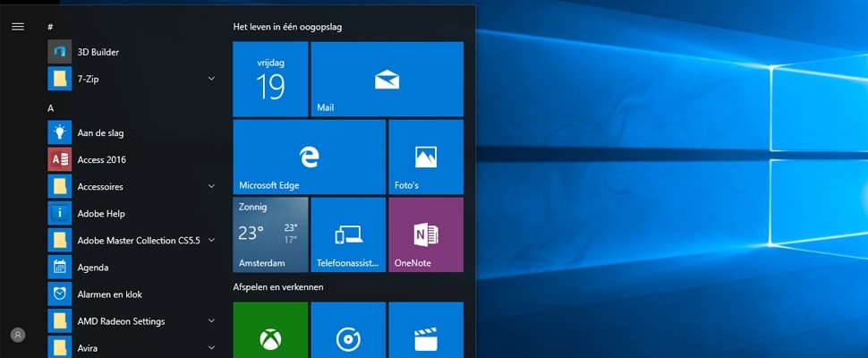The image size is (868, 358).
Task: Select the 'Access 2016' label
Action: point(102,160)
